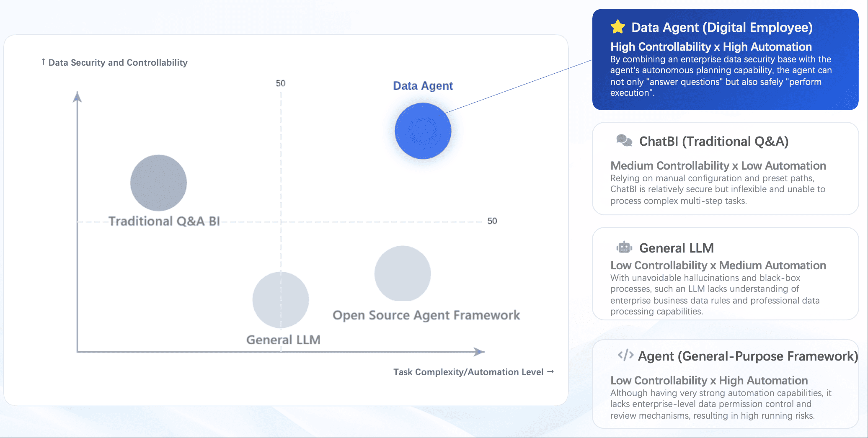Click the ChatBI description about preset paths
The width and height of the screenshot is (868, 438).
tap(718, 190)
